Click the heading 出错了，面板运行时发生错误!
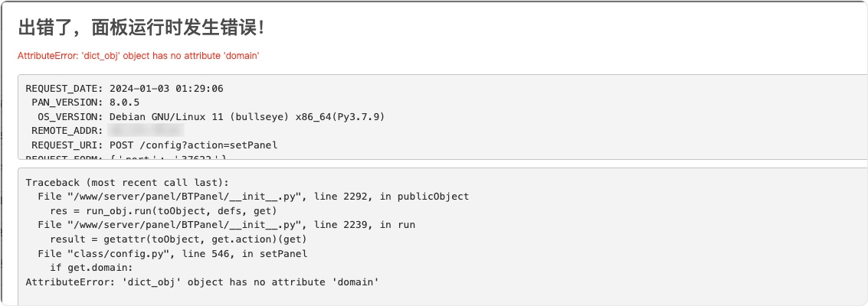Viewport: 868px width, 306px height. click(142, 27)
